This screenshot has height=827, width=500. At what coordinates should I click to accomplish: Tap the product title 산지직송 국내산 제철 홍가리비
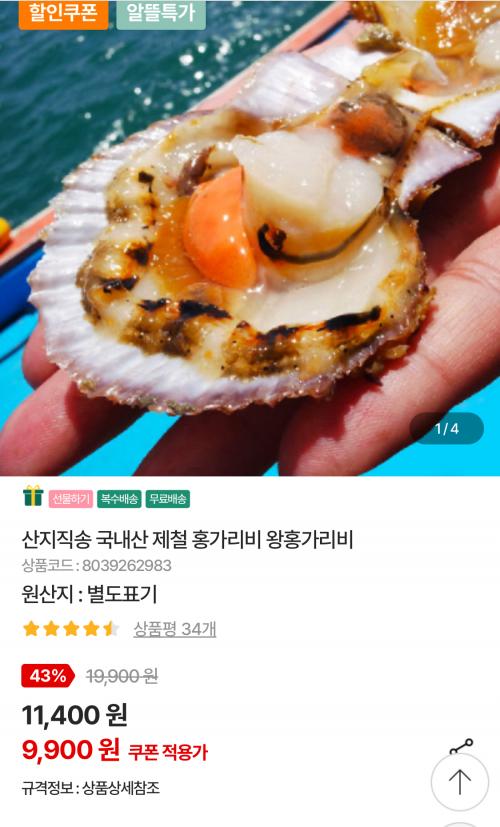[187, 540]
